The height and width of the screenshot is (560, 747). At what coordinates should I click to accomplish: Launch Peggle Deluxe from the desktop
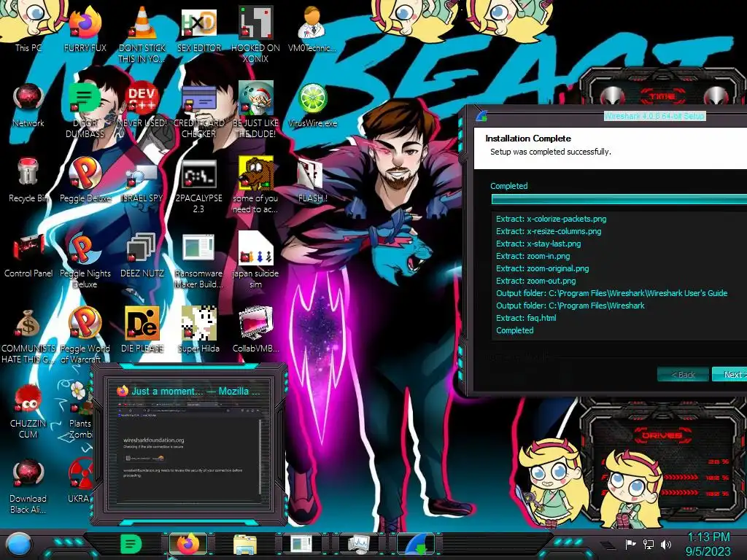pos(85,179)
